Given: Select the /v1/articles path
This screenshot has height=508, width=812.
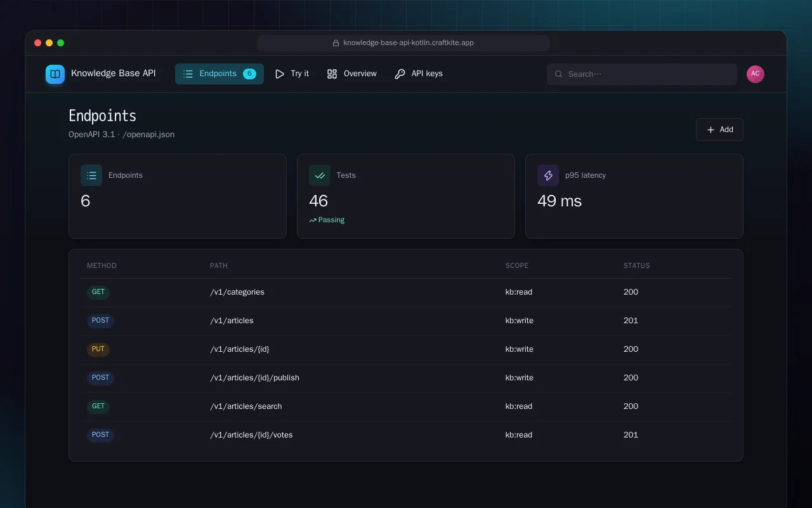Looking at the screenshot, I should click(232, 321).
